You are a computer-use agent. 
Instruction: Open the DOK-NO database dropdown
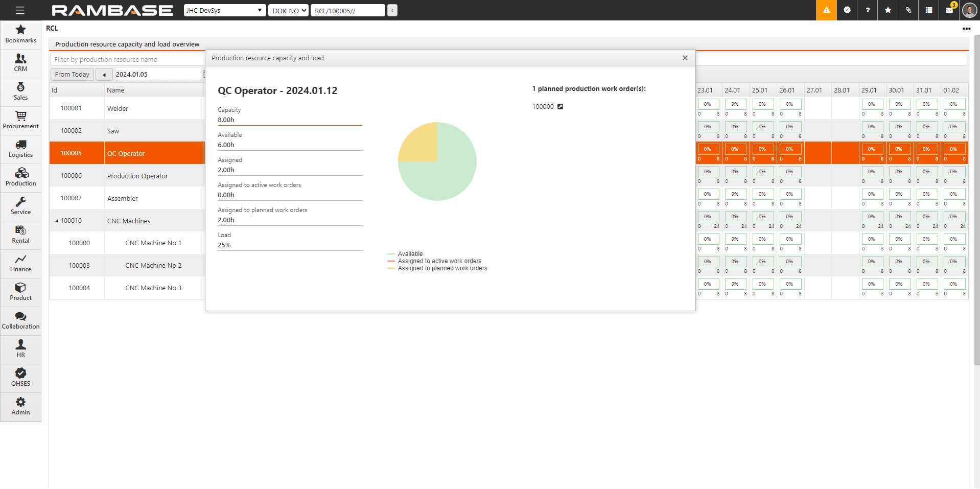point(288,10)
